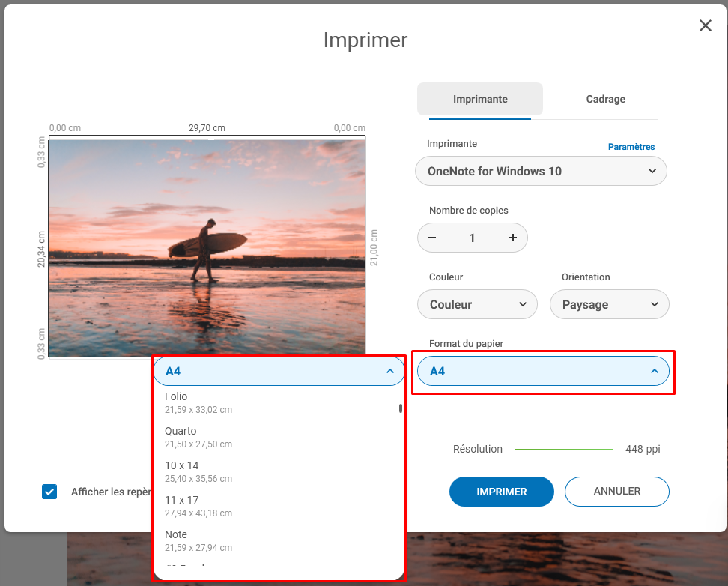The height and width of the screenshot is (586, 728).
Task: Open the Paysage orientation dropdown
Action: point(609,304)
